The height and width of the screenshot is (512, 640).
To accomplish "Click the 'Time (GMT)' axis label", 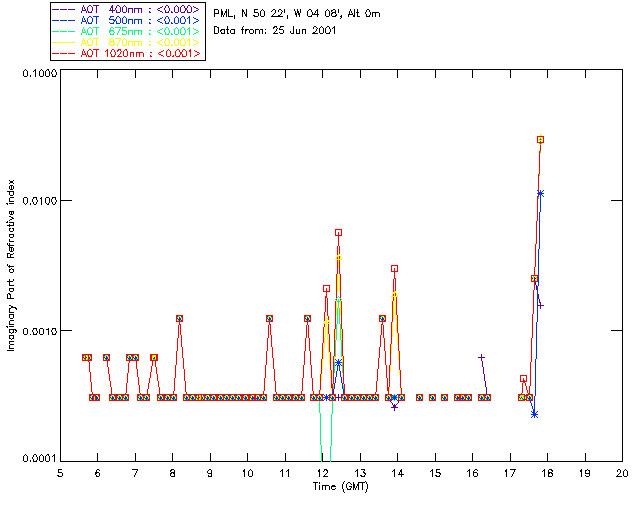I will tap(340, 486).
